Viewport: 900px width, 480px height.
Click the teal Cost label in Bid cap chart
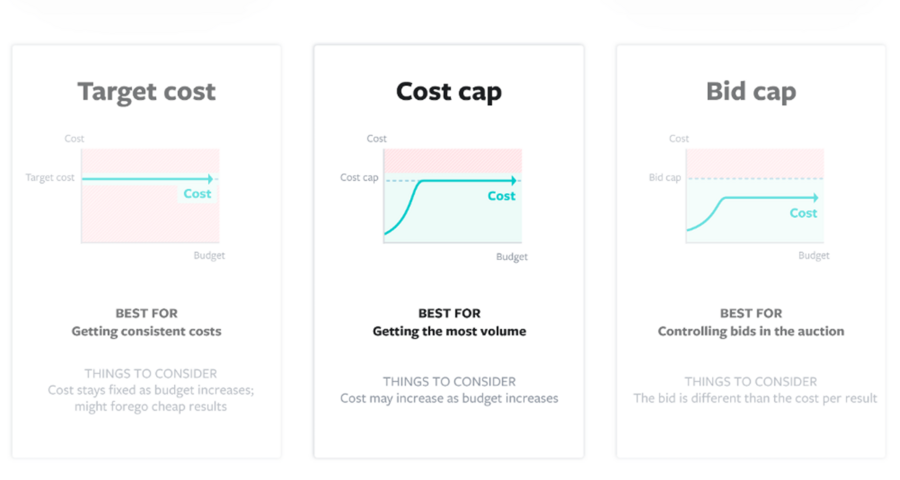point(803,214)
